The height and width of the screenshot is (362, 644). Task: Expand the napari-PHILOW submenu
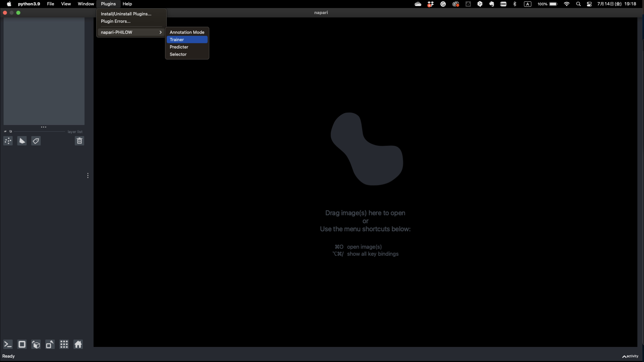click(x=131, y=32)
